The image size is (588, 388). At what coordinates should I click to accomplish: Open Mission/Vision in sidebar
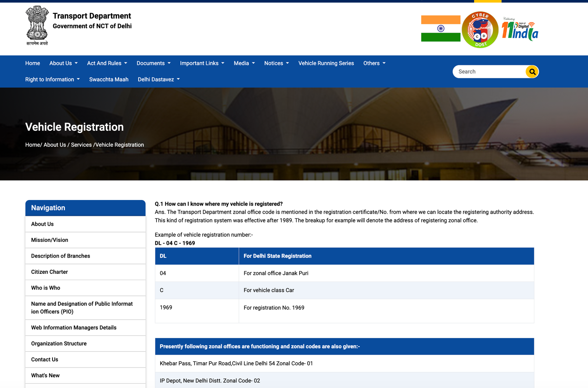[85, 240]
